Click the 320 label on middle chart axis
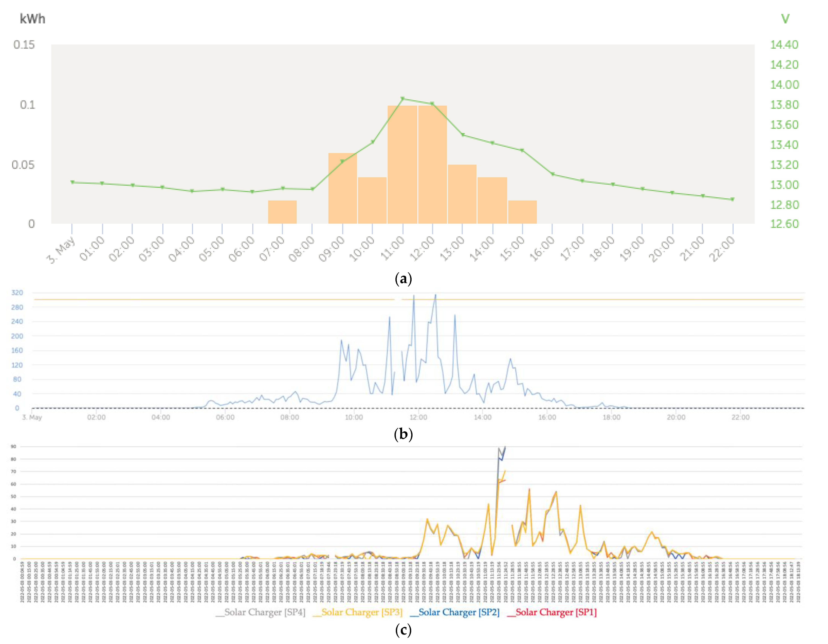This screenshot has height=644, width=828. pyautogui.click(x=17, y=293)
